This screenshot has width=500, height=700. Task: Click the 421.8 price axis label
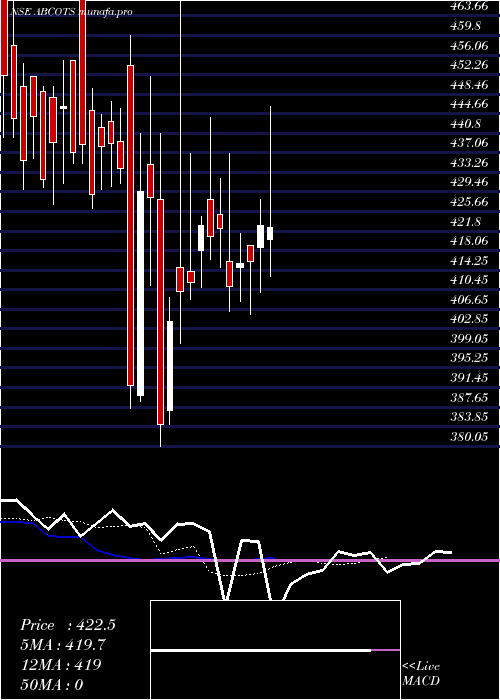(x=466, y=222)
